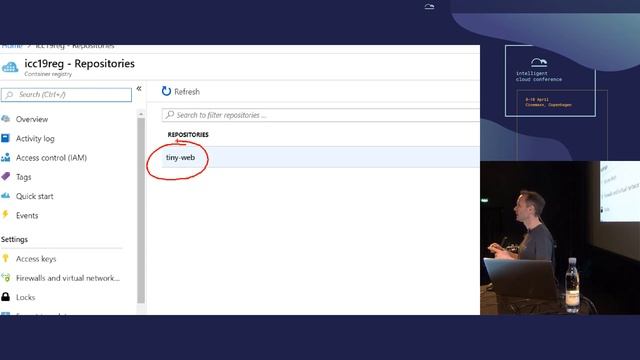640x360 pixels.
Task: Focus the sidebar Search (Ctrl+/) field
Action: point(66,95)
